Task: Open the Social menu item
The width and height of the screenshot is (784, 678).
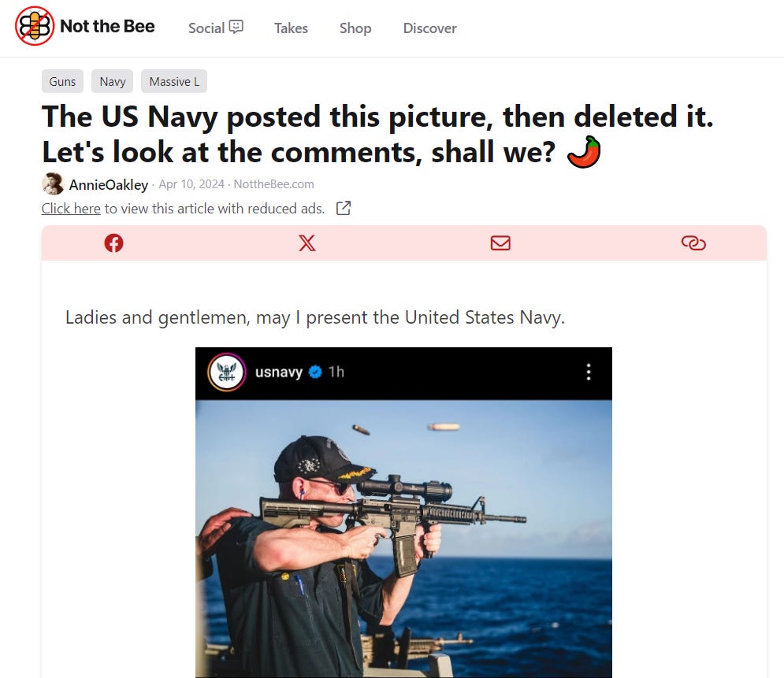Action: pos(215,28)
